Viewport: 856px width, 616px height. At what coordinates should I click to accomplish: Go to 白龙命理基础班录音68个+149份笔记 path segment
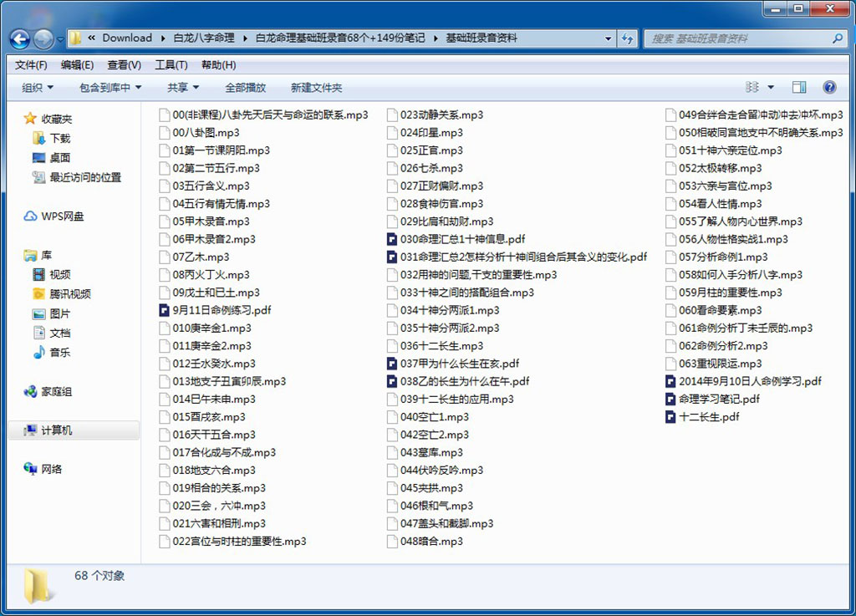pyautogui.click(x=340, y=38)
